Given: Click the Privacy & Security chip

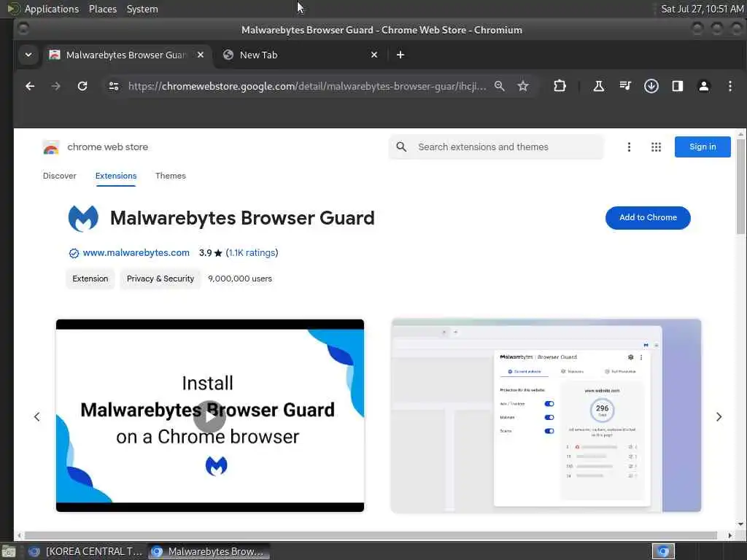Looking at the screenshot, I should point(160,279).
